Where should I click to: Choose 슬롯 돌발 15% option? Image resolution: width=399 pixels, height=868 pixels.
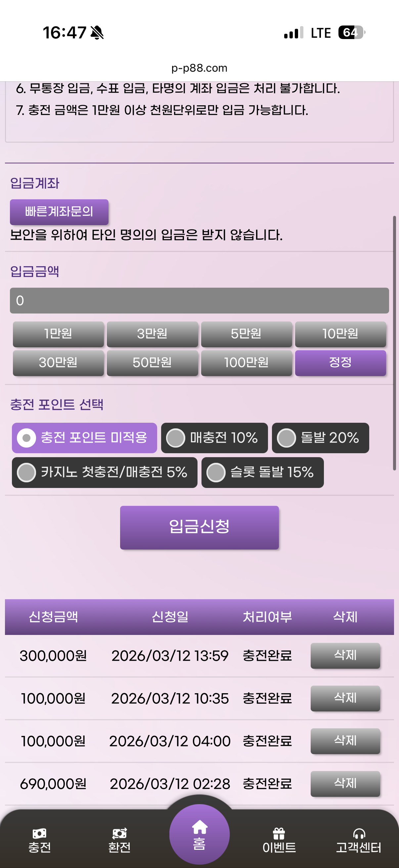(x=216, y=472)
